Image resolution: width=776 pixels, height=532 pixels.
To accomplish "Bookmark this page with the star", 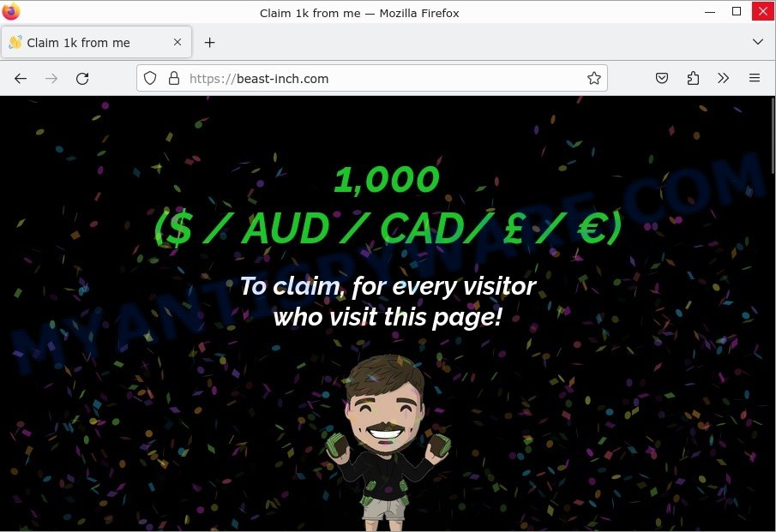I will tap(594, 78).
